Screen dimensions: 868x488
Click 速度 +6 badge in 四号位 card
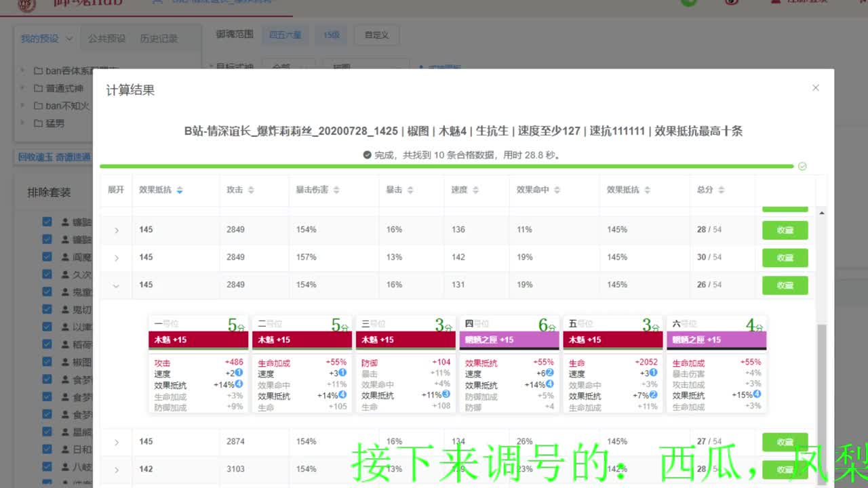click(x=549, y=373)
